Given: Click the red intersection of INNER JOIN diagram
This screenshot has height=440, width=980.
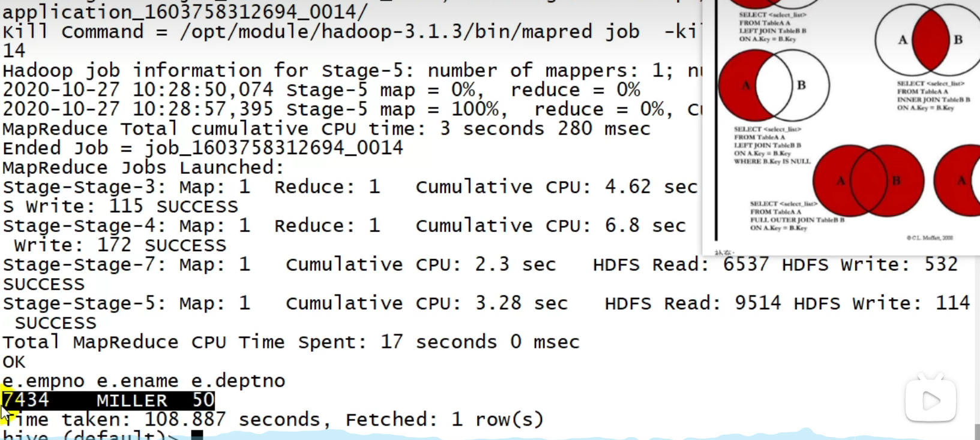Looking at the screenshot, I should [930, 40].
